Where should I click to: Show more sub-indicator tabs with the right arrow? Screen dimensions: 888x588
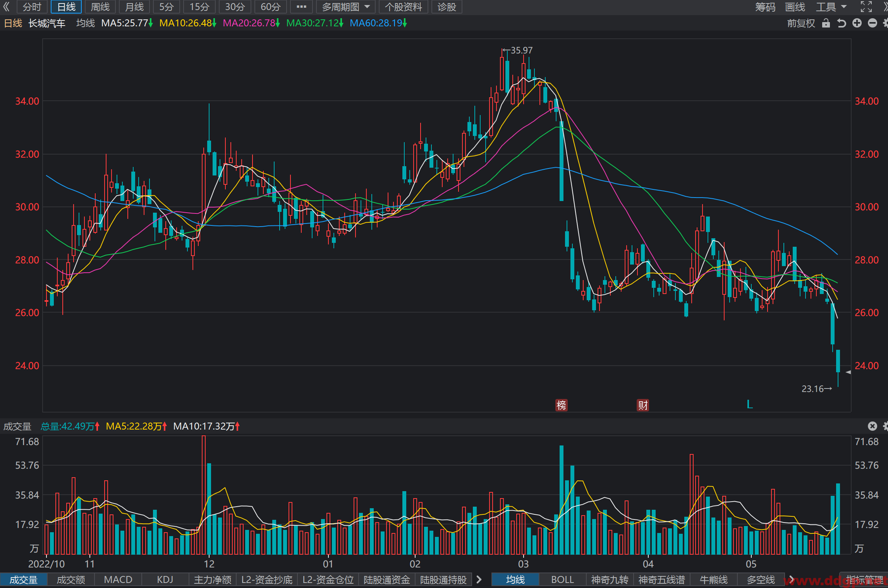pyautogui.click(x=479, y=579)
